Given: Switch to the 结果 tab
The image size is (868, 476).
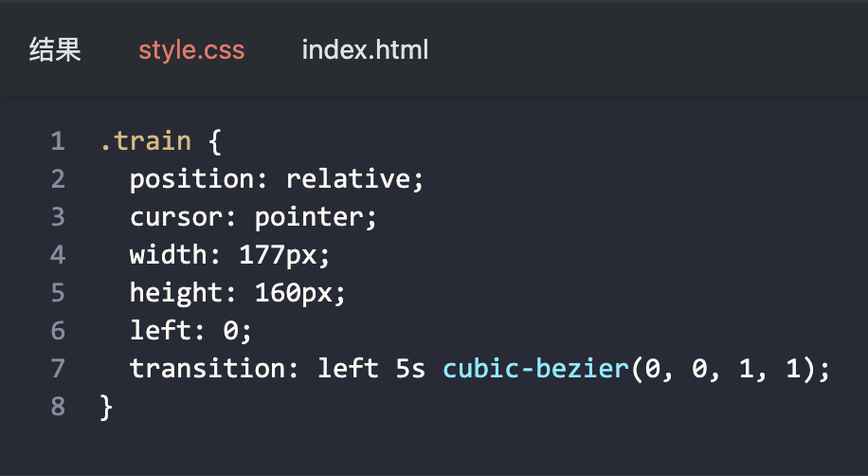Looking at the screenshot, I should tap(55, 50).
